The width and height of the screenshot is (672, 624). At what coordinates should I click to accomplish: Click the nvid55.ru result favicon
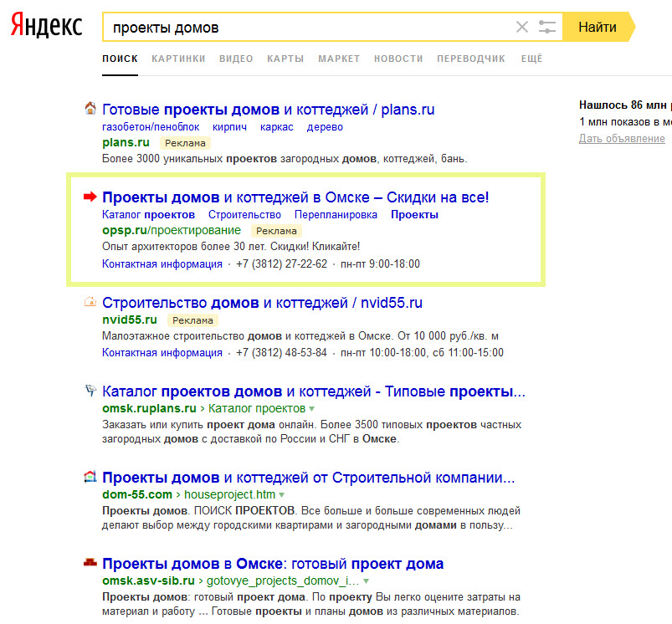[90, 302]
